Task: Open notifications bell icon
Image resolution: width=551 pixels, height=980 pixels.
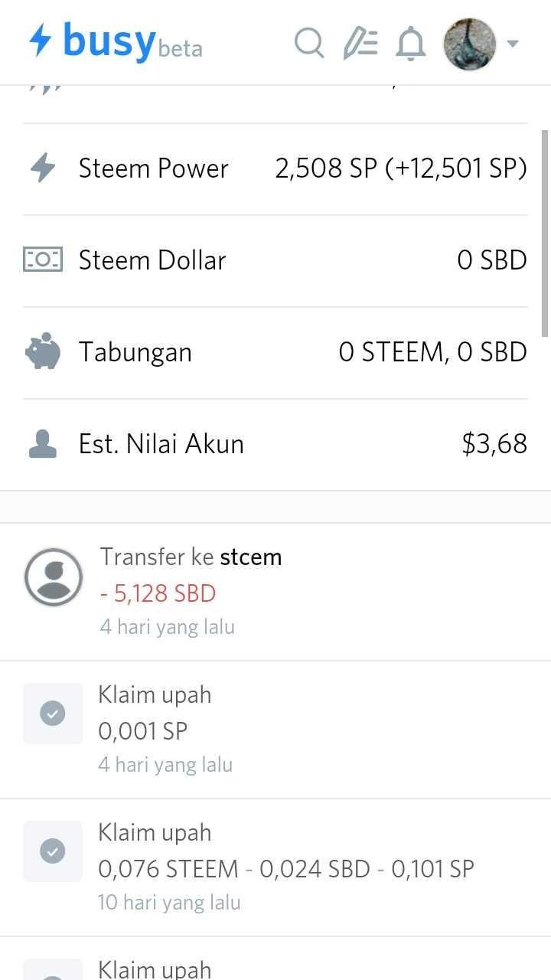Action: click(411, 43)
